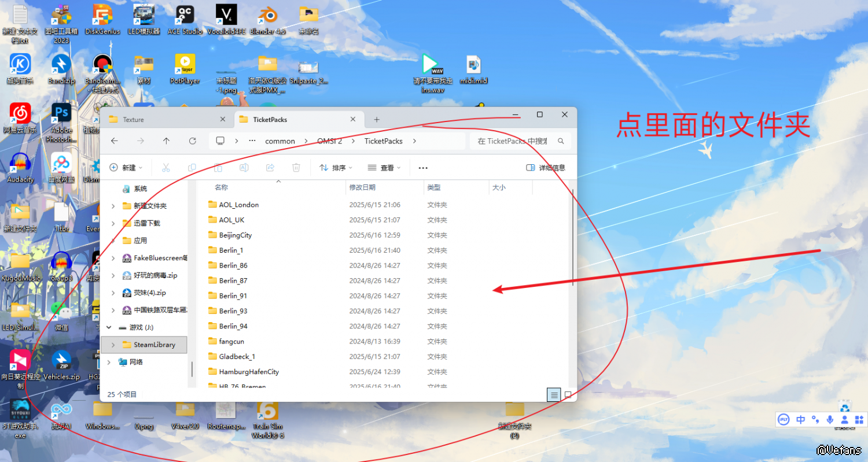This screenshot has height=462, width=868.
Task: Click chevron after TicketPacks in address bar
Action: point(414,141)
